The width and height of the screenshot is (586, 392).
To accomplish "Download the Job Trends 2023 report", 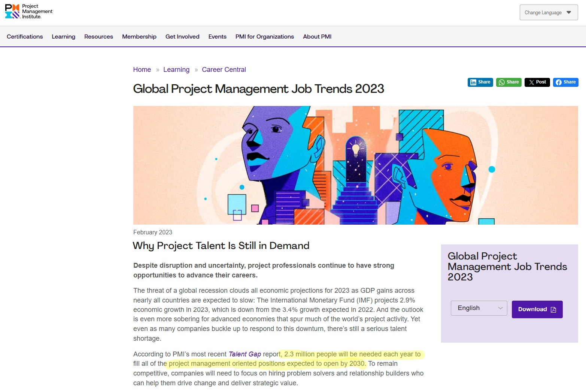I will coord(537,309).
